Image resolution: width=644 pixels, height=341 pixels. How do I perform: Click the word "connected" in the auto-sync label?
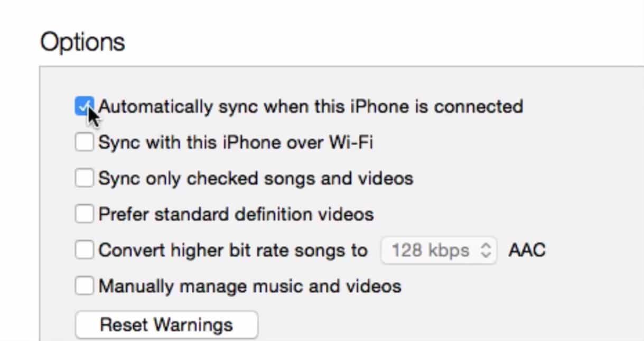(479, 107)
